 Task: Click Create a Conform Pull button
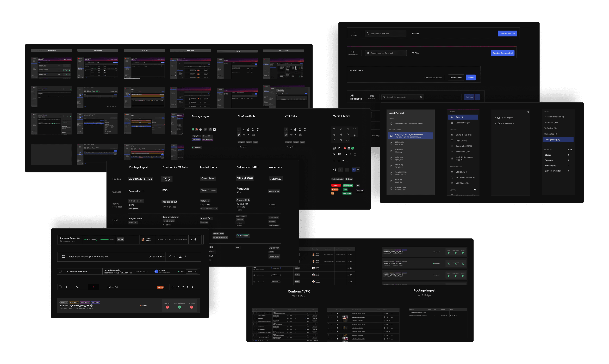[x=503, y=53]
